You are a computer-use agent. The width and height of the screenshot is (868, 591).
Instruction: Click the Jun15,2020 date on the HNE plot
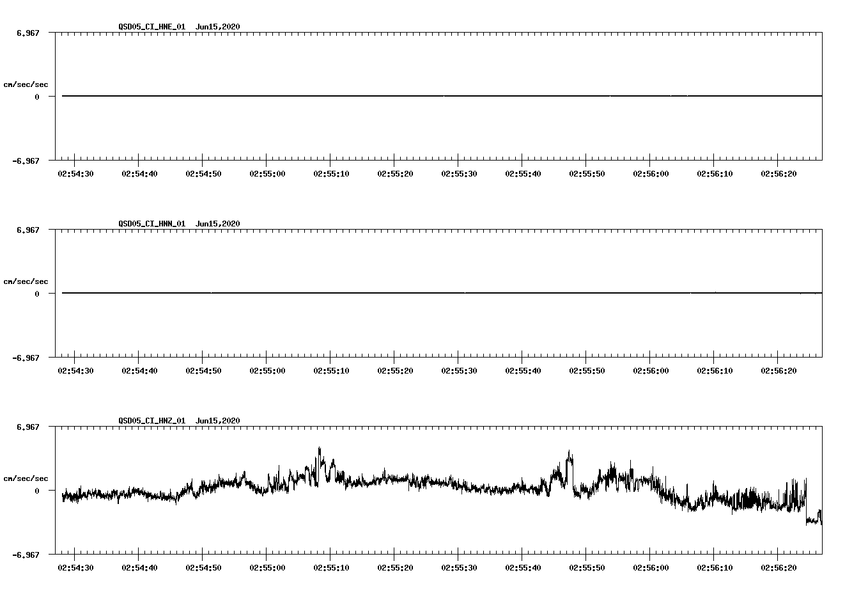tap(218, 27)
